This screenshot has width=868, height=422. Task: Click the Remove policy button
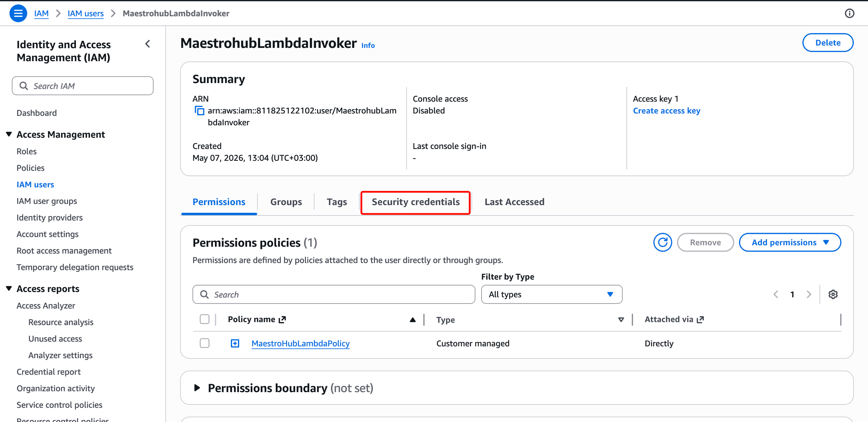coord(705,242)
